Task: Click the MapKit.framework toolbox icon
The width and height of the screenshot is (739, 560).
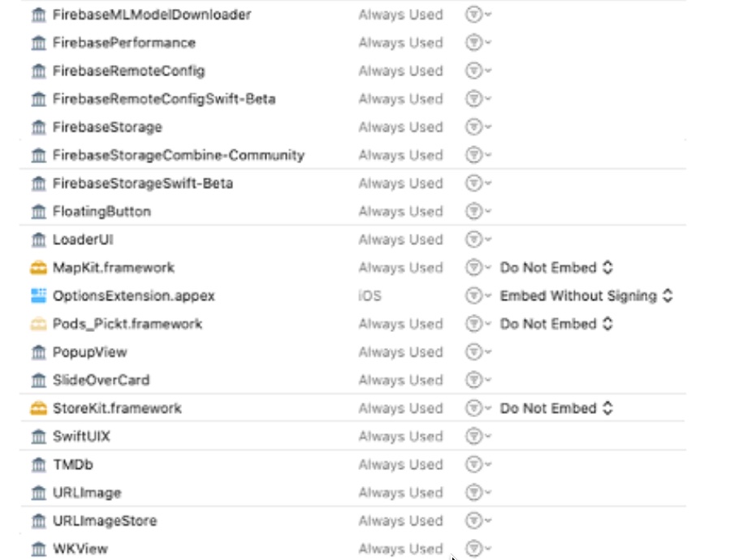Action: [x=38, y=268]
